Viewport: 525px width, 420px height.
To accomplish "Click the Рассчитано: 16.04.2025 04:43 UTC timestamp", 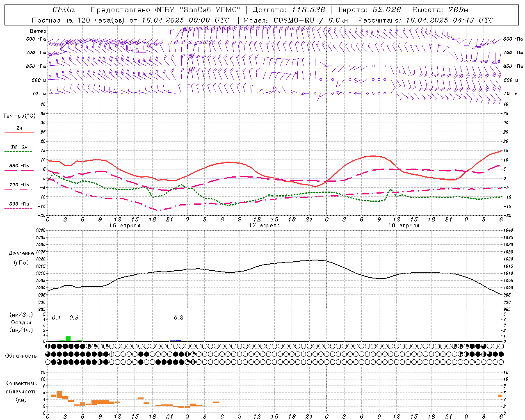I will [x=426, y=20].
